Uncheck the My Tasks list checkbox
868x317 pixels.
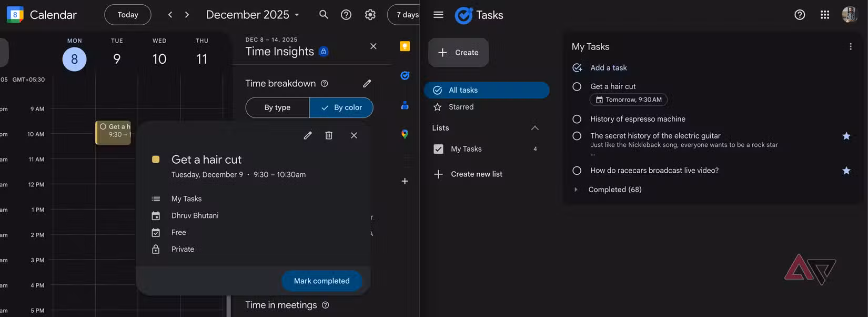point(438,149)
